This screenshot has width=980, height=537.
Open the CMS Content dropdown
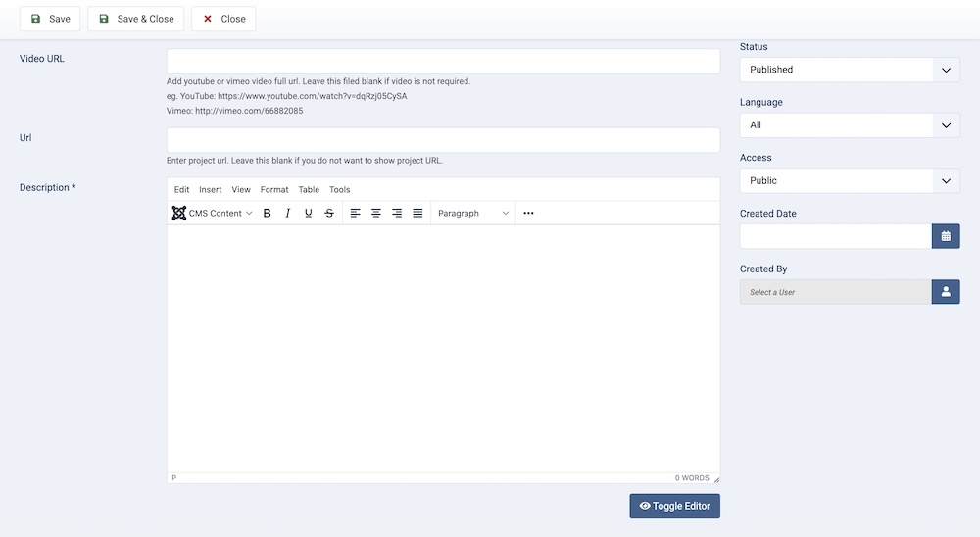213,213
